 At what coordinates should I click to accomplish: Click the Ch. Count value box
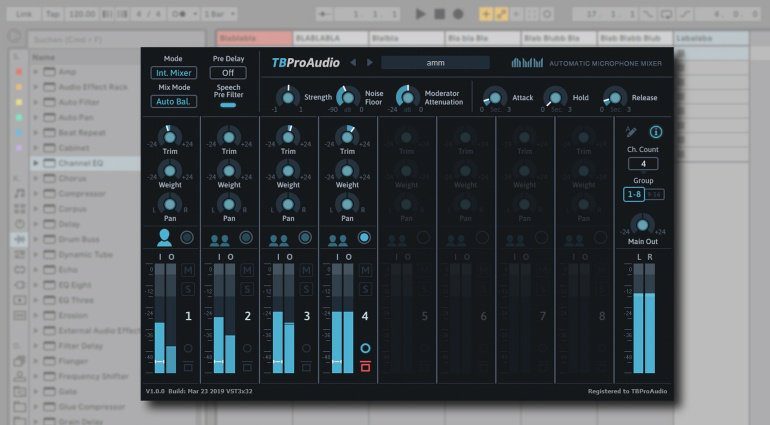point(643,164)
